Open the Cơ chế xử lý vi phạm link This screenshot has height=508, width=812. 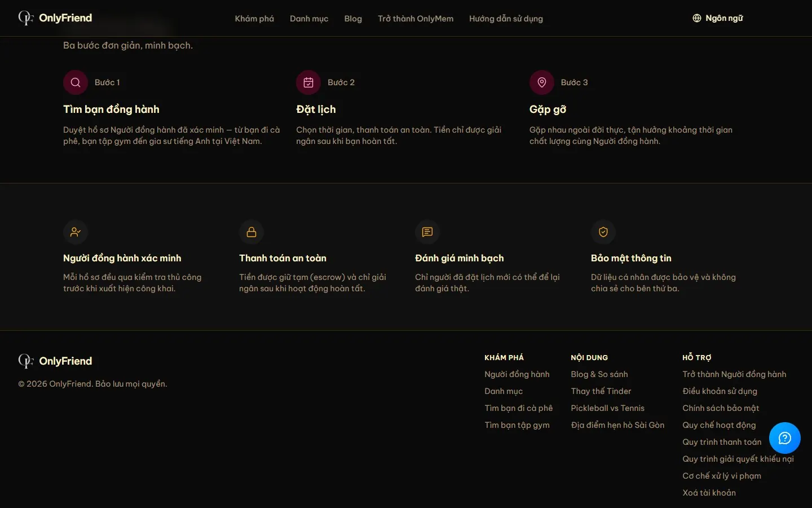[x=722, y=476]
